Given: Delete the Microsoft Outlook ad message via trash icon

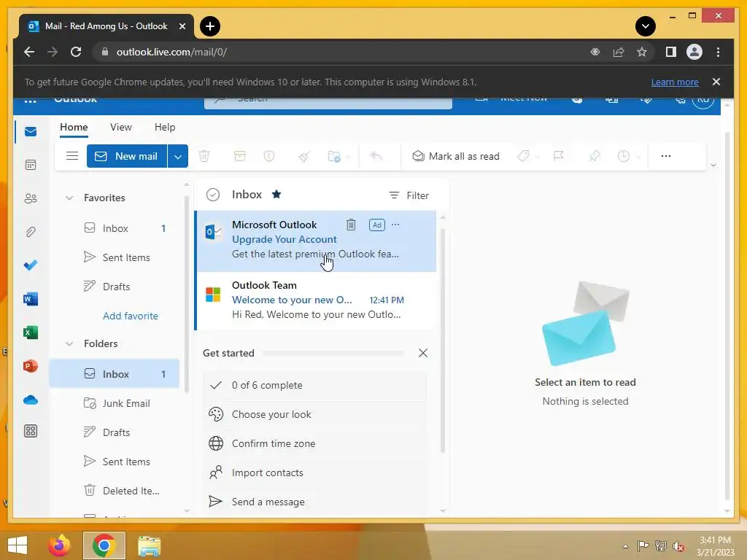Looking at the screenshot, I should 351,225.
